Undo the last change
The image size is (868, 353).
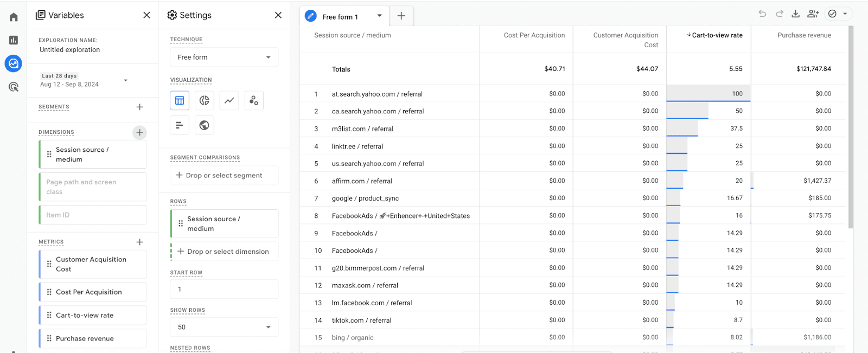coord(762,14)
